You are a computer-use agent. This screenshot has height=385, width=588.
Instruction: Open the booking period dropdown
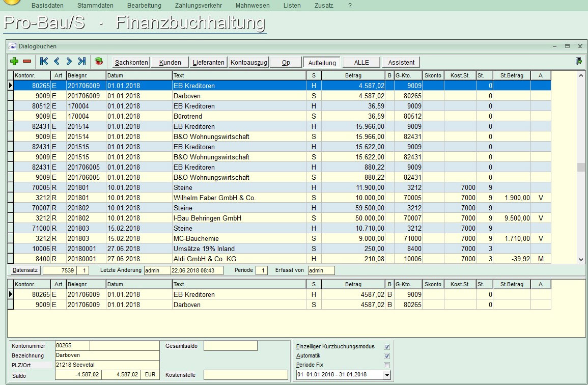[x=387, y=375]
